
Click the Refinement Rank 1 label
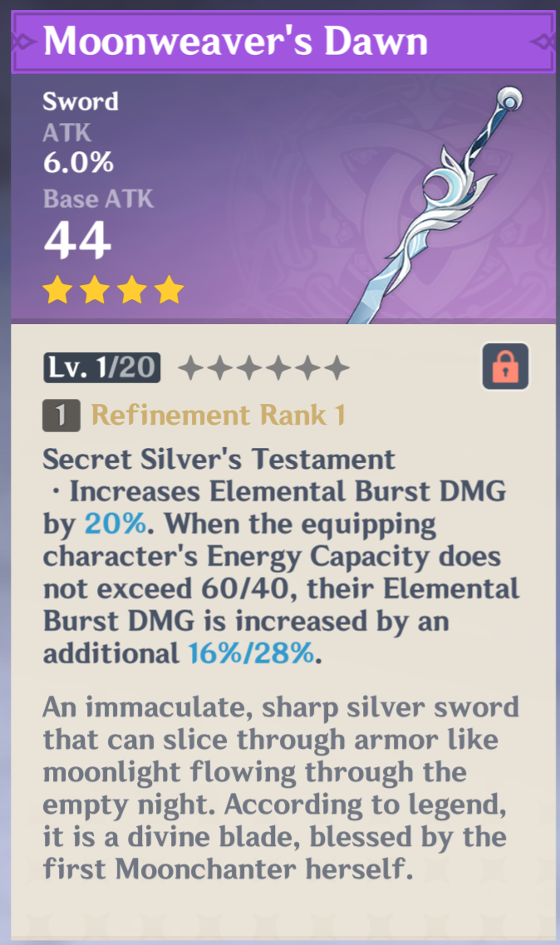pos(219,416)
